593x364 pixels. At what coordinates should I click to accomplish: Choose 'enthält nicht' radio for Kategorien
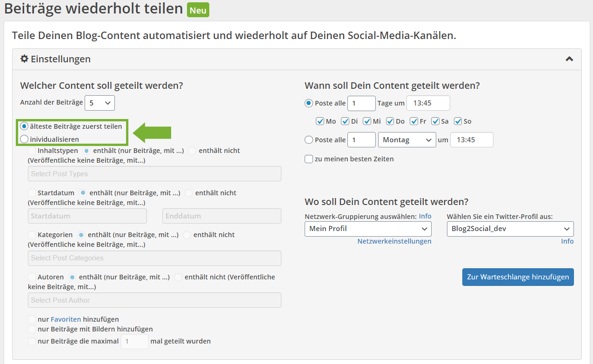pos(187,235)
